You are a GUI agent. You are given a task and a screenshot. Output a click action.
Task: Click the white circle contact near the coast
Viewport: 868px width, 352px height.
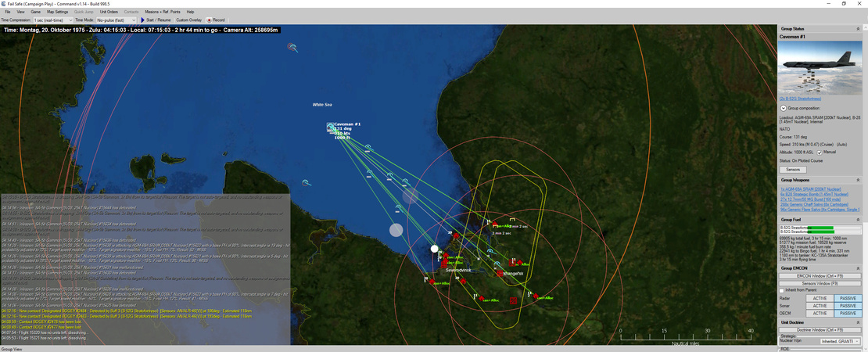pos(435,249)
